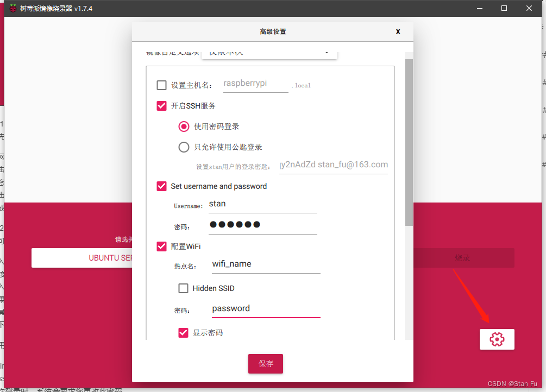Image resolution: width=546 pixels, height=392 pixels.
Task: Enable the Hidden SSID checkbox
Action: point(184,288)
